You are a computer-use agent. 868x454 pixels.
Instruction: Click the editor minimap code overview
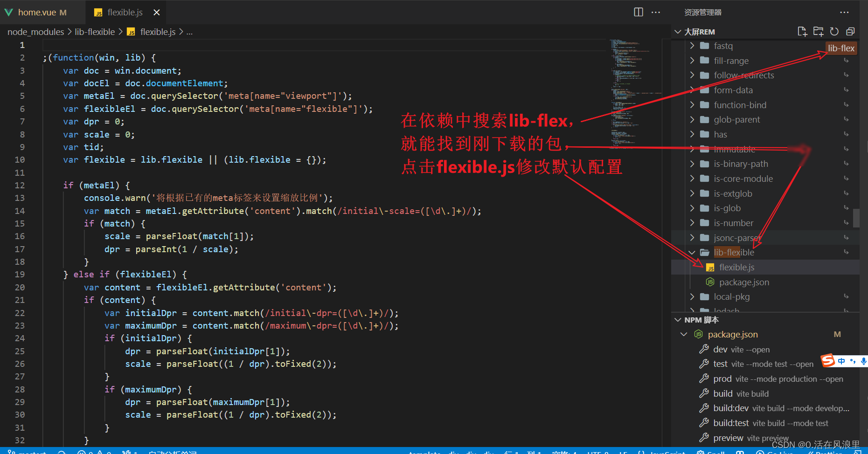click(635, 93)
